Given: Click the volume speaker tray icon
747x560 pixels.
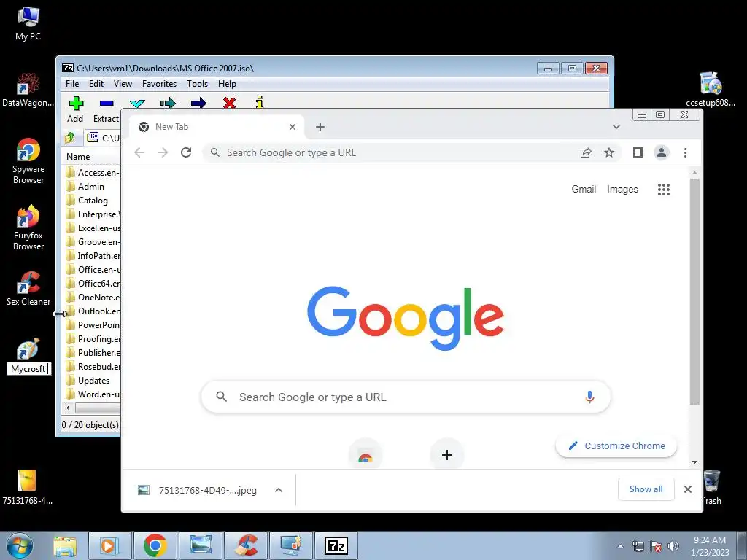Looking at the screenshot, I should 673,546.
